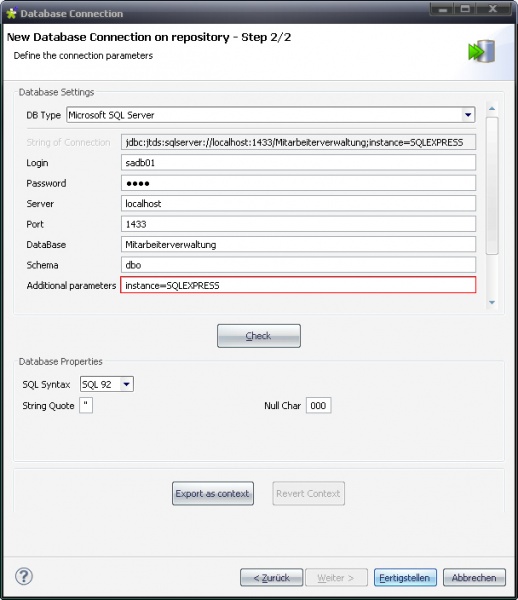The image size is (518, 600).
Task: Click the Fertigstellen button
Action: [x=405, y=577]
